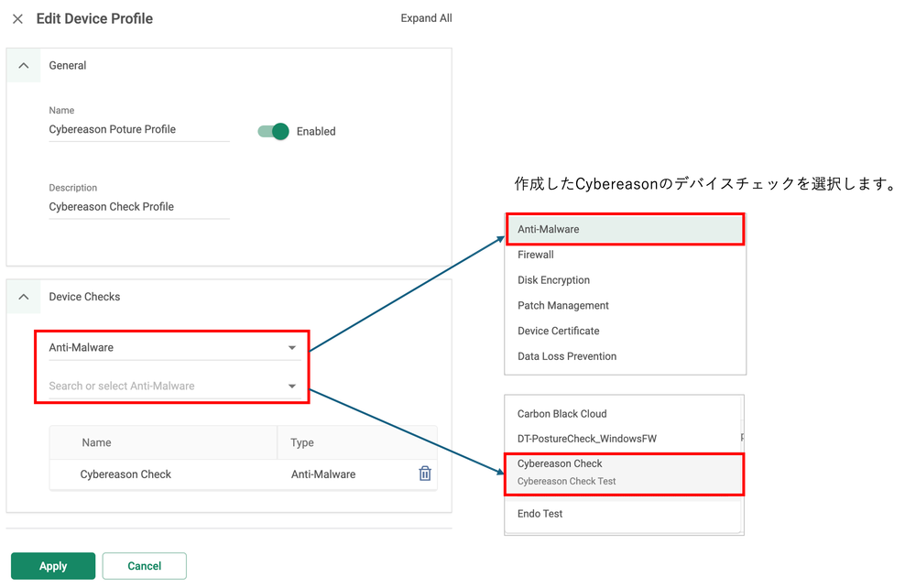The height and width of the screenshot is (588, 916).
Task: Select Cybereason Check from the list
Action: pyautogui.click(x=624, y=473)
